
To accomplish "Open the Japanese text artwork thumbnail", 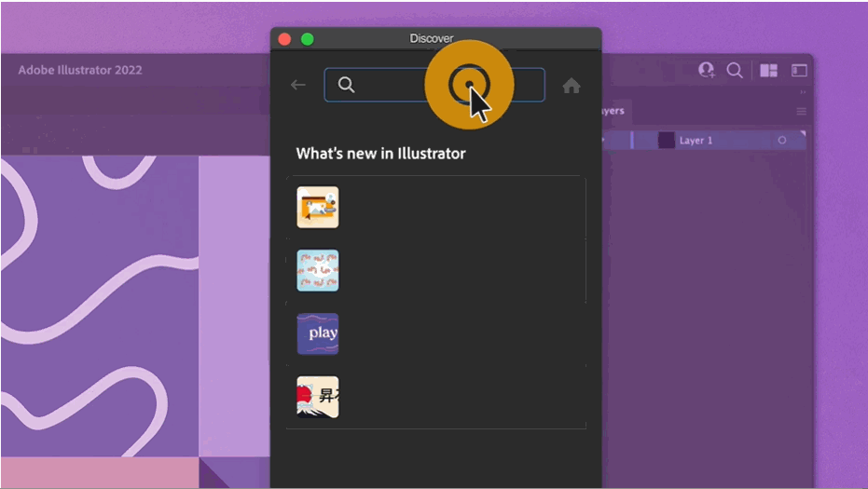I will pyautogui.click(x=318, y=397).
